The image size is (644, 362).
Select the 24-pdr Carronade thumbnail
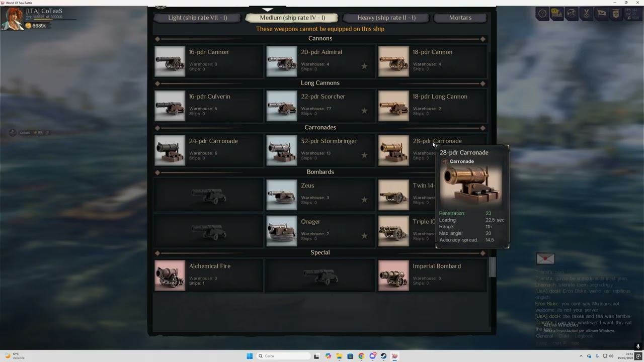point(170,150)
